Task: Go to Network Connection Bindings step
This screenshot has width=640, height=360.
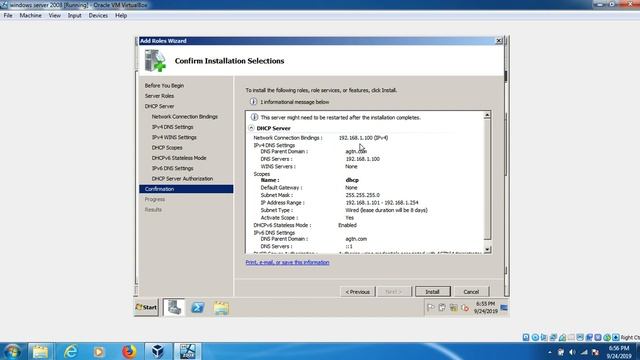Action: pos(184,117)
